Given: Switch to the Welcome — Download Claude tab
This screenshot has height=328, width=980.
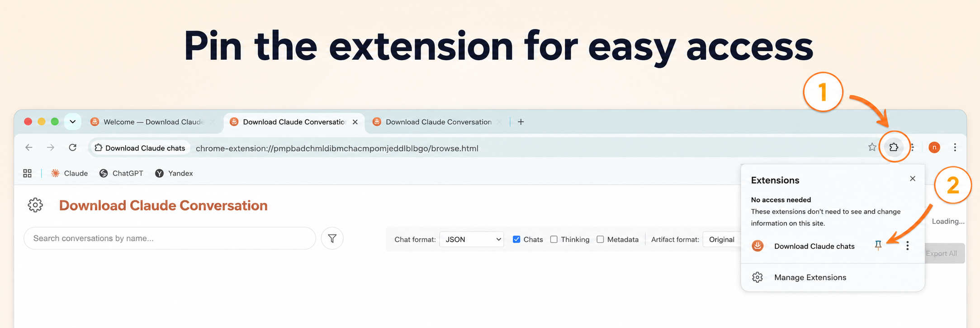Looking at the screenshot, I should 153,122.
